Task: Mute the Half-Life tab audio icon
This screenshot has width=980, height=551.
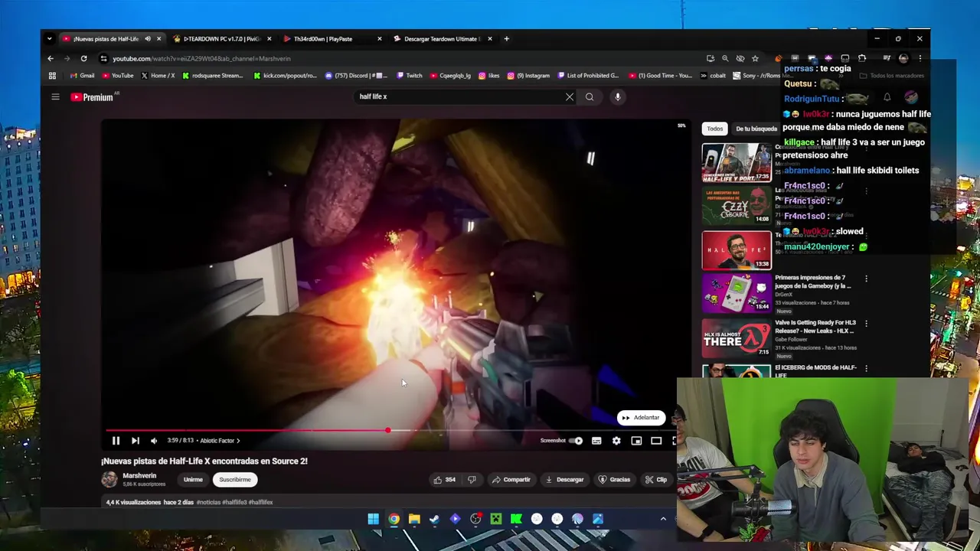Action: pos(148,39)
